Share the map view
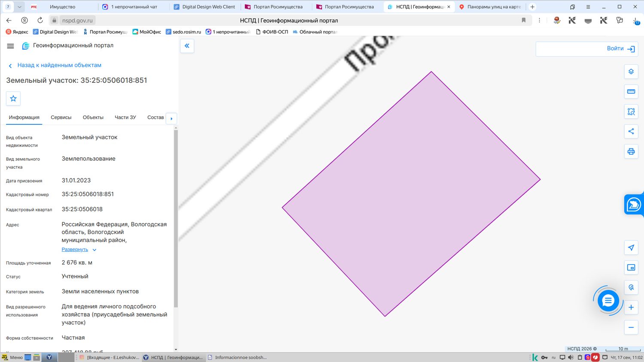 click(631, 131)
